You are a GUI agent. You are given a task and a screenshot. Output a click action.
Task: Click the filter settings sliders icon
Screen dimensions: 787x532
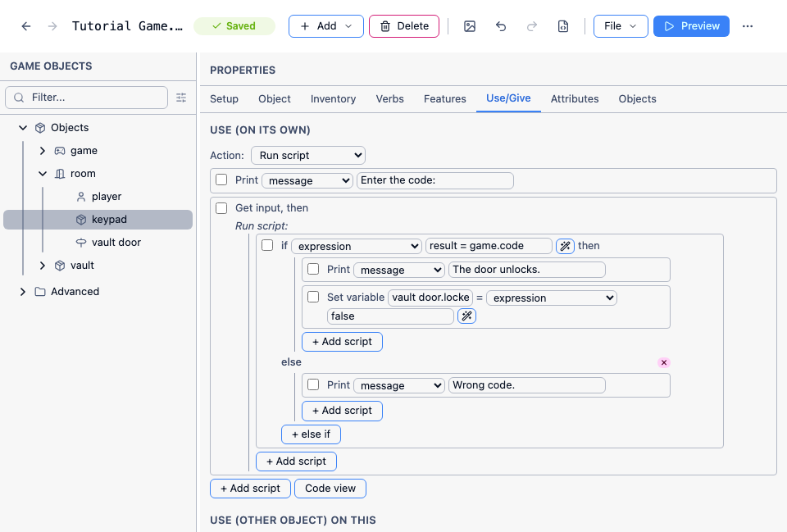tap(181, 98)
